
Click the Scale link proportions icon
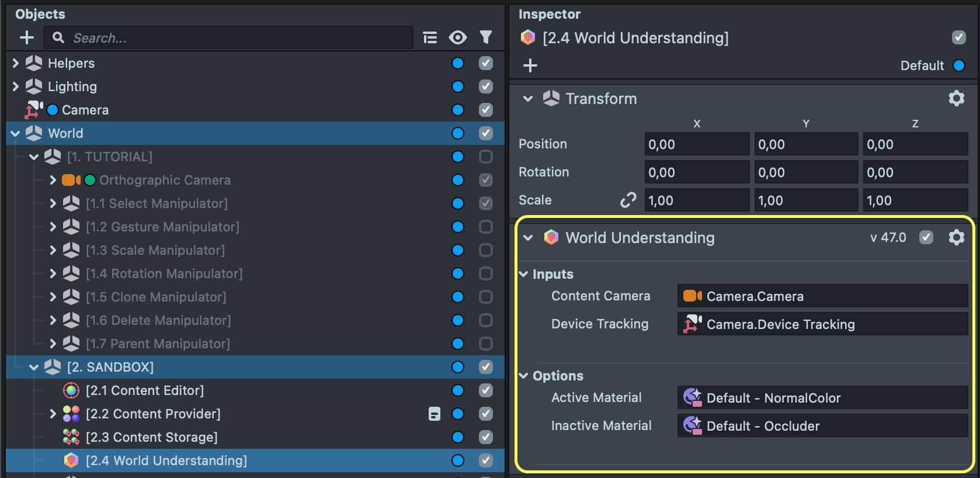pos(628,200)
